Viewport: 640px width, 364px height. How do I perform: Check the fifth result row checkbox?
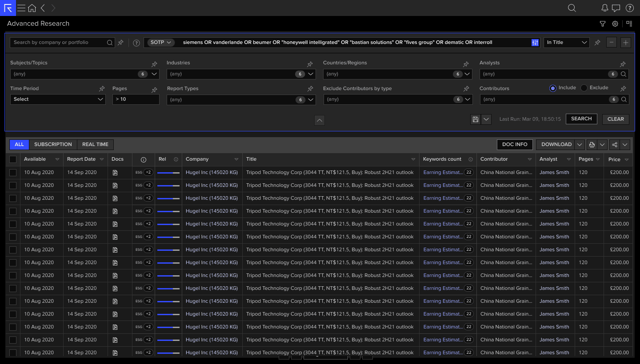pyautogui.click(x=13, y=224)
